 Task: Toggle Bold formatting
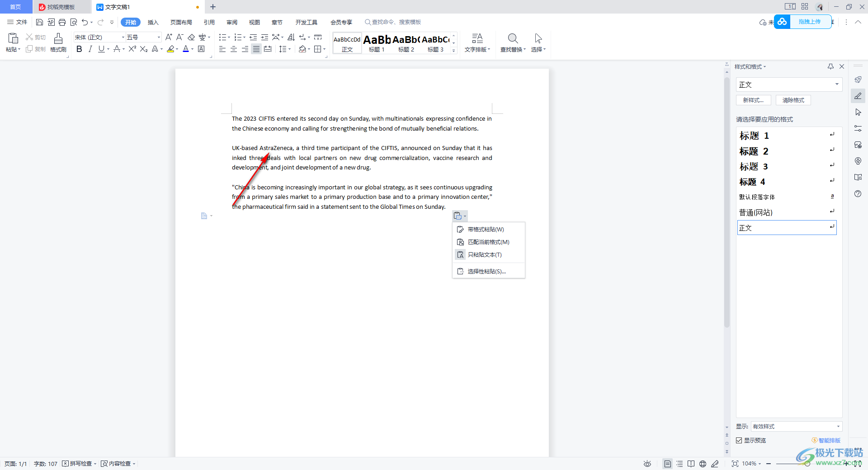pos(79,49)
